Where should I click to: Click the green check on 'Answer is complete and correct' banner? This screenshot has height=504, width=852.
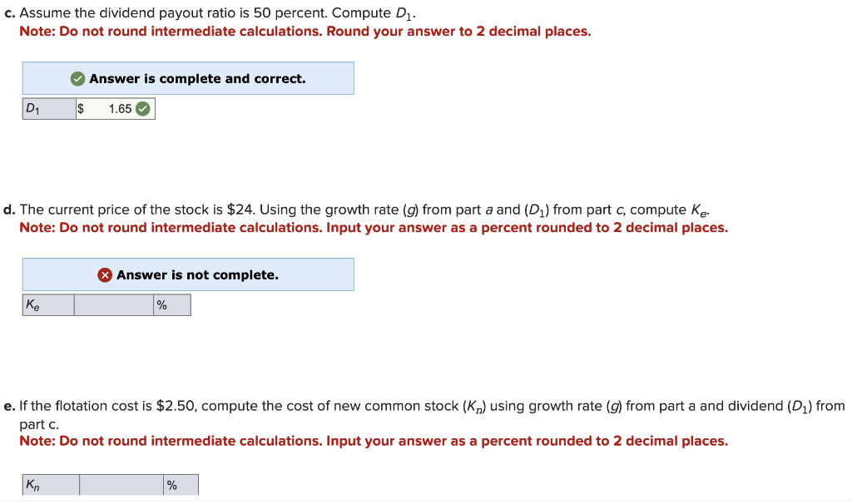pyautogui.click(x=77, y=78)
